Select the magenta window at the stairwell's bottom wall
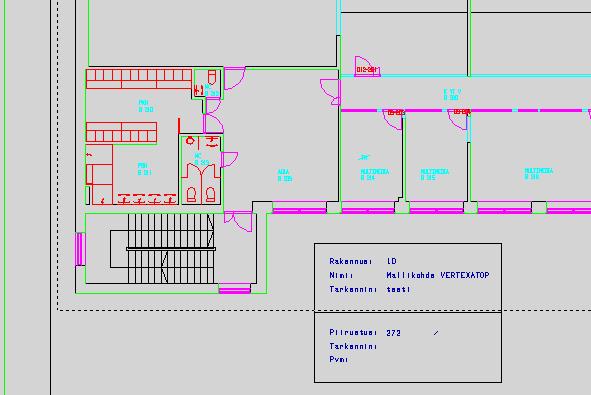This screenshot has height=395, width=591. point(234,289)
